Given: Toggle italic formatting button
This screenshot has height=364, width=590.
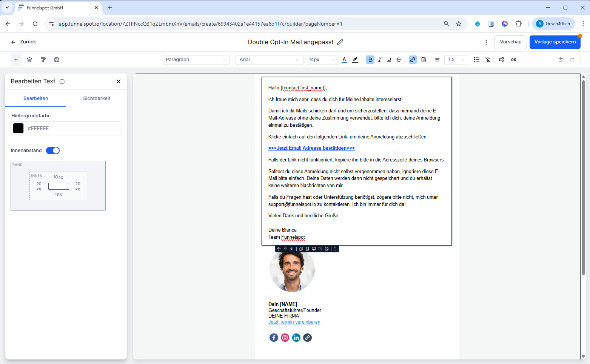Looking at the screenshot, I should (x=380, y=60).
